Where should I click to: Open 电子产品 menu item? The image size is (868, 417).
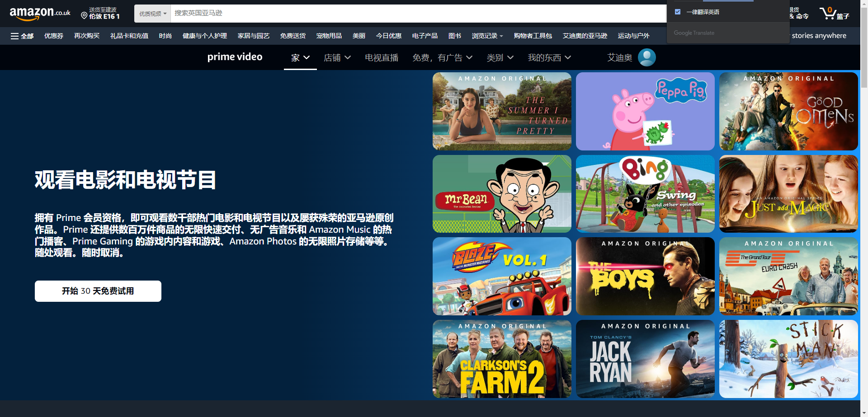click(425, 36)
